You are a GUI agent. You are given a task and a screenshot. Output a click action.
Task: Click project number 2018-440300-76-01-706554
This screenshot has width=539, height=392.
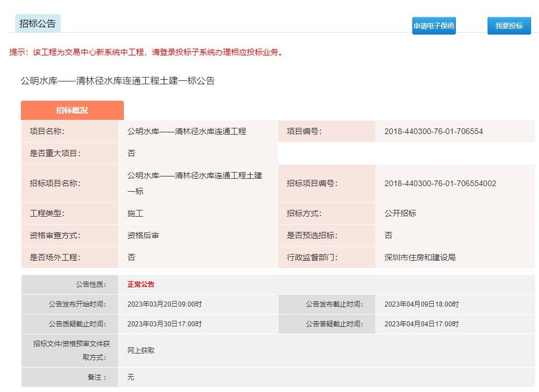click(x=433, y=131)
